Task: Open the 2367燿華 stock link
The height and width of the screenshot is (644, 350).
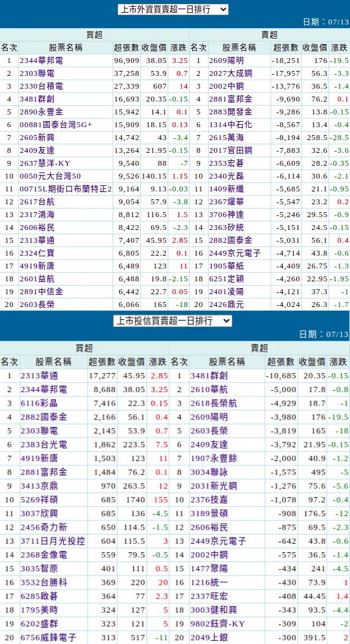Action: pos(227,202)
